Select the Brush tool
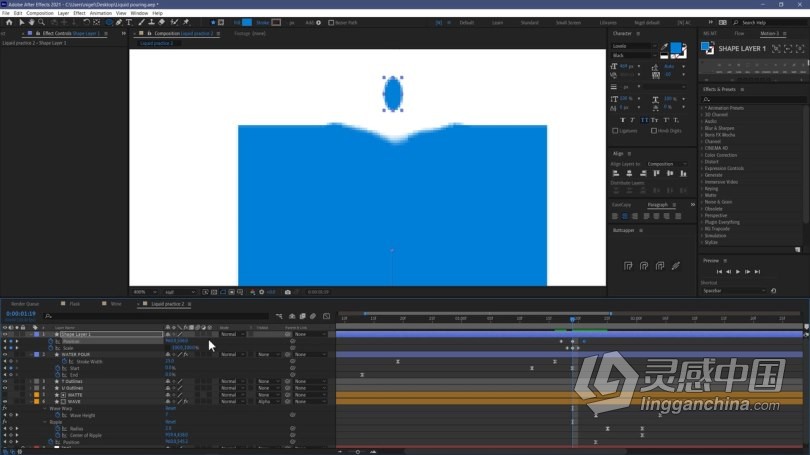 pos(141,22)
